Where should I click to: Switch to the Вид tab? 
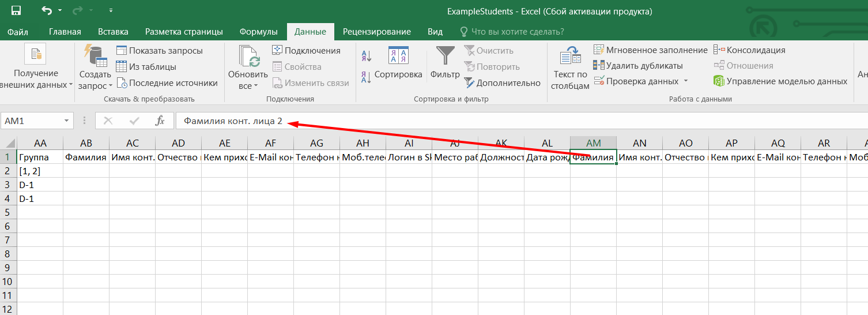tap(435, 32)
